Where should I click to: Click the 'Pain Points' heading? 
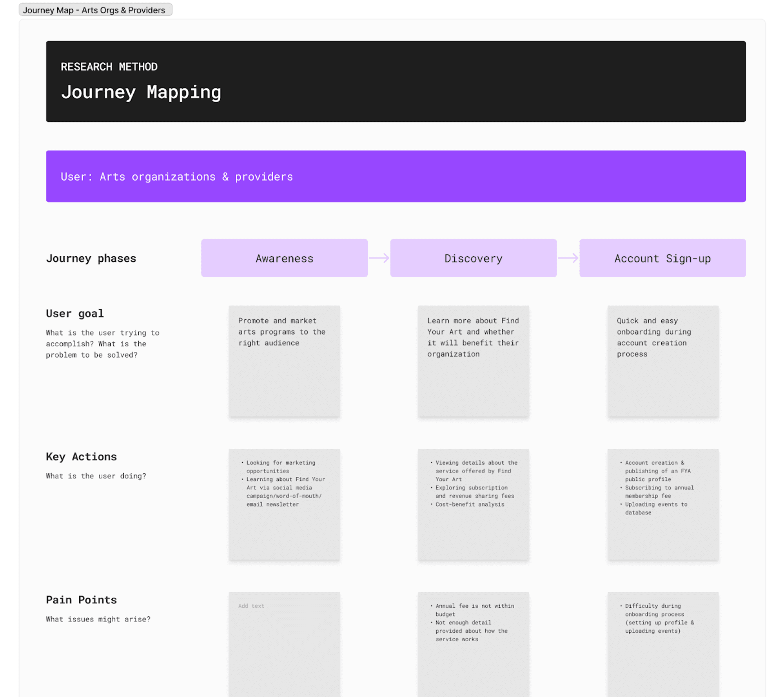pos(81,600)
